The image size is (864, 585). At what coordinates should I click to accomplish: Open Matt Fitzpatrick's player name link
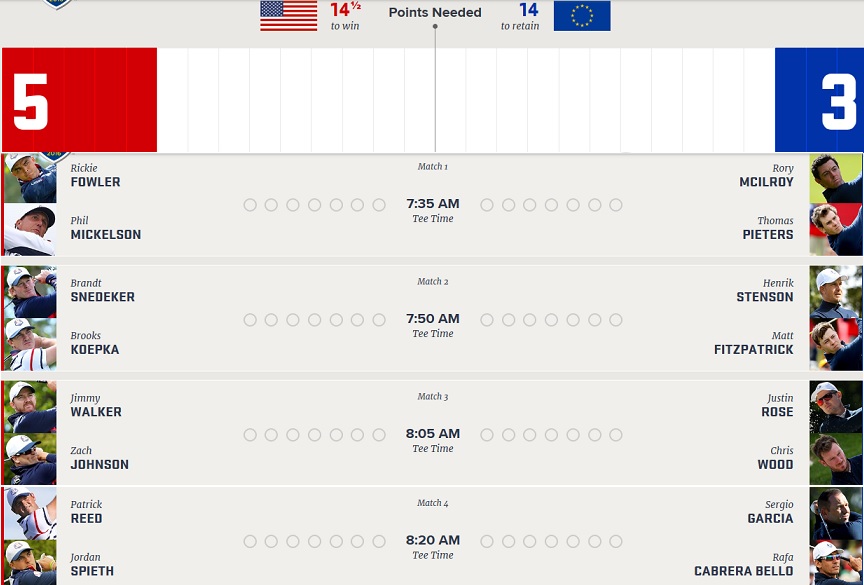point(753,350)
